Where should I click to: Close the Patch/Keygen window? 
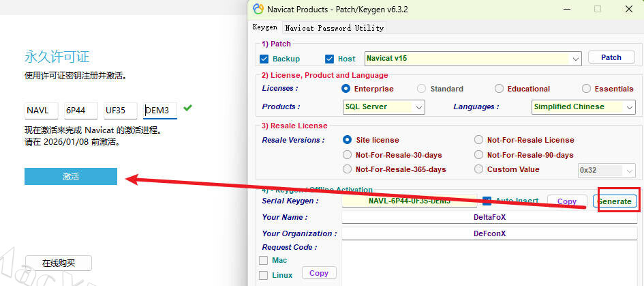[628, 9]
